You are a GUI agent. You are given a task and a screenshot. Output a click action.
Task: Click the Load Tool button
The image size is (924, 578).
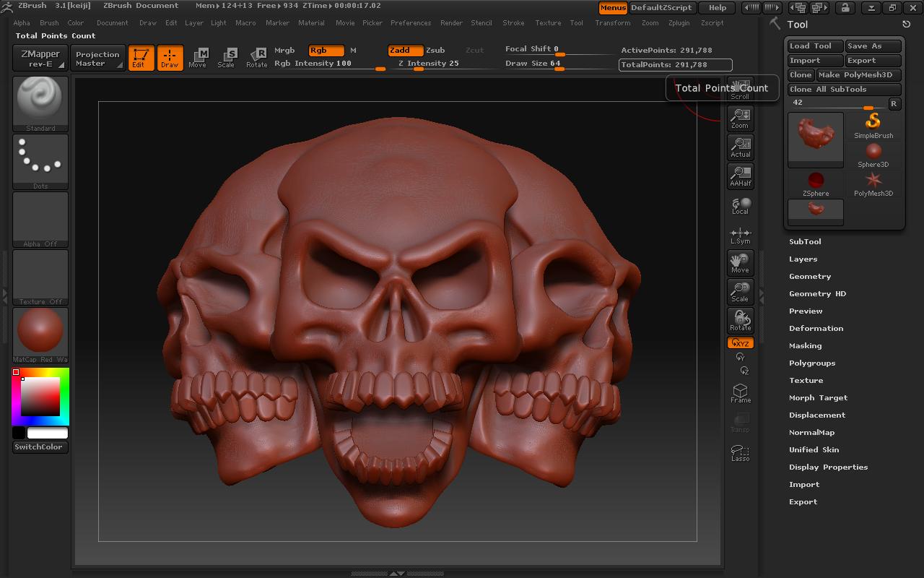[x=815, y=46]
